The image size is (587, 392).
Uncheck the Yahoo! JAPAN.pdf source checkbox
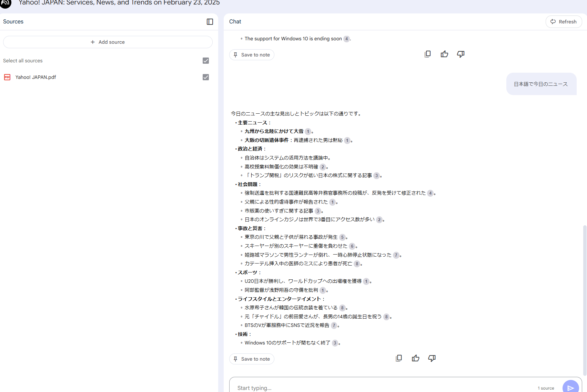(206, 77)
